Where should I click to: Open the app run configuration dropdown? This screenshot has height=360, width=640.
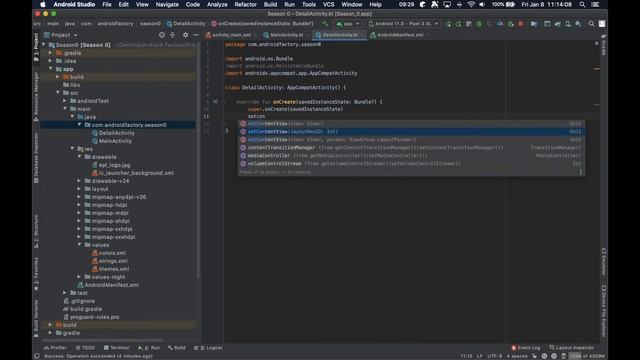[347, 24]
